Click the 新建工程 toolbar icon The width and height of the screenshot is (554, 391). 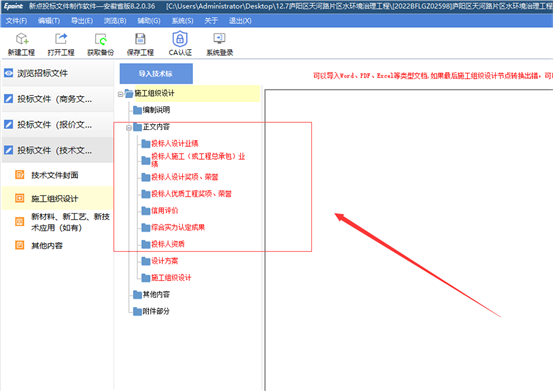(22, 38)
